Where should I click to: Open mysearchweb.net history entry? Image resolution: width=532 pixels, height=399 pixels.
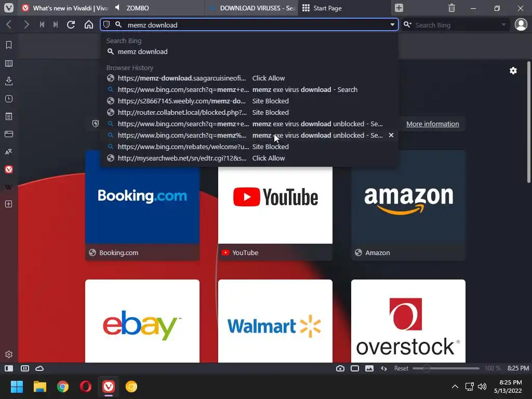click(249, 158)
